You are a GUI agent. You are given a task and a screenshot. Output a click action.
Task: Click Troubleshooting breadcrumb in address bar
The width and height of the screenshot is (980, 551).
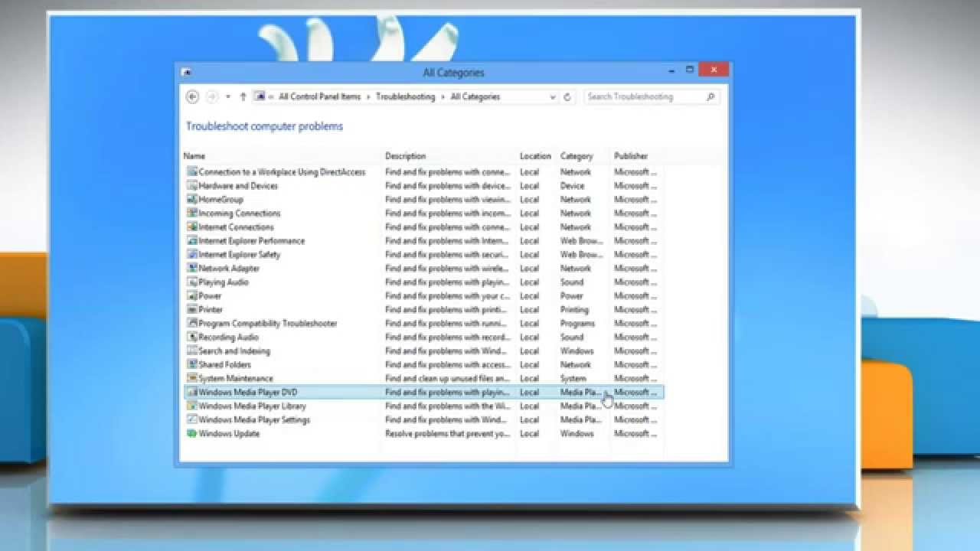click(x=405, y=97)
